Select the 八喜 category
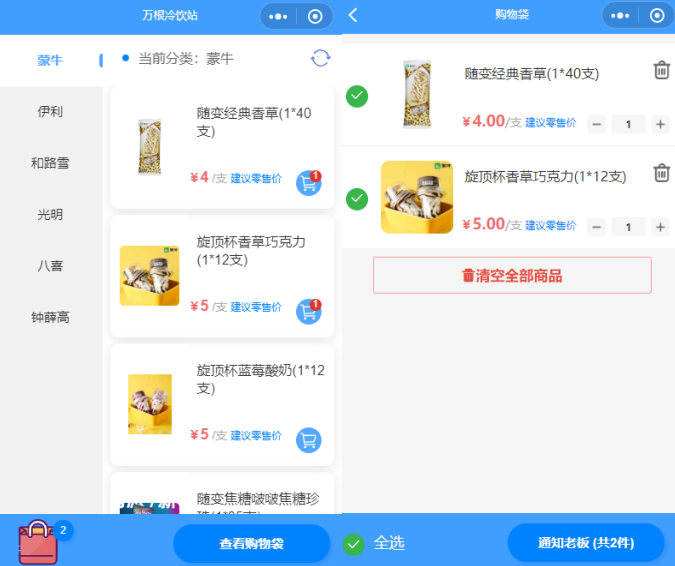Image resolution: width=675 pixels, height=566 pixels. [50, 266]
